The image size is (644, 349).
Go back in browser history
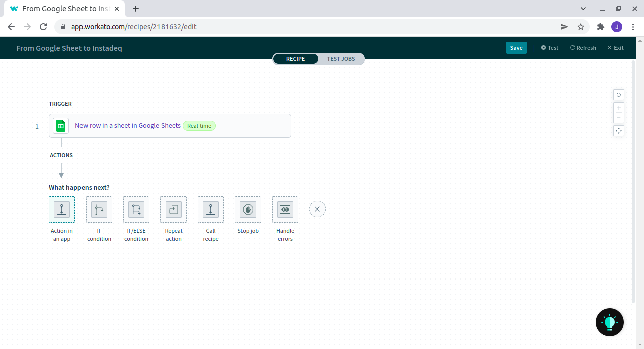pyautogui.click(x=11, y=27)
